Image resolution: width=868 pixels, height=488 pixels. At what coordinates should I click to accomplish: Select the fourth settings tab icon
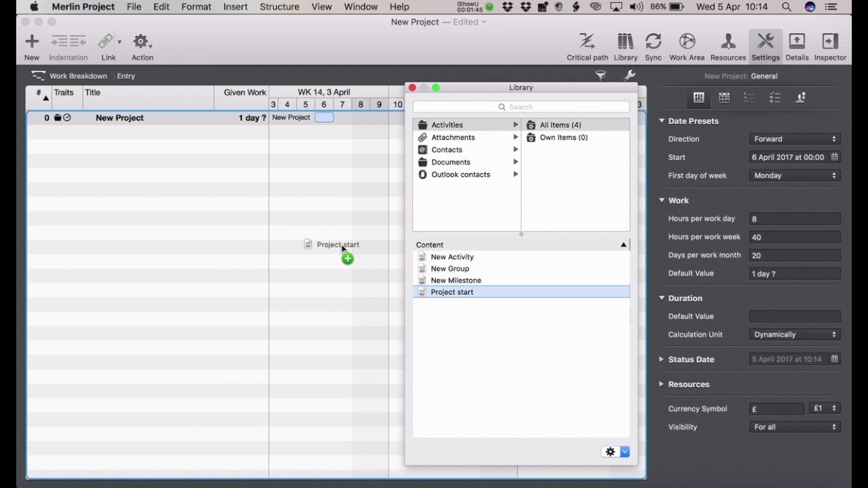[775, 98]
